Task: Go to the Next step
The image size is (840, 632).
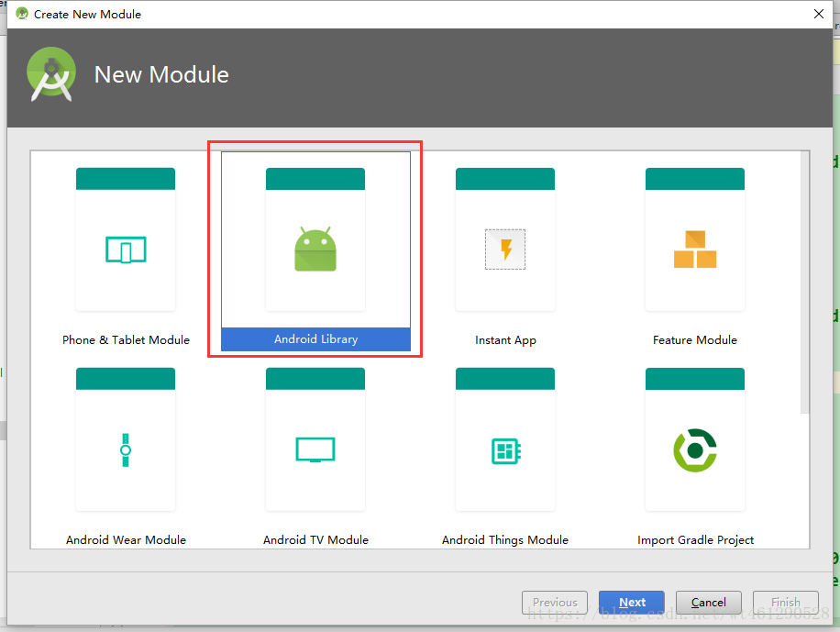Action: pos(632,603)
